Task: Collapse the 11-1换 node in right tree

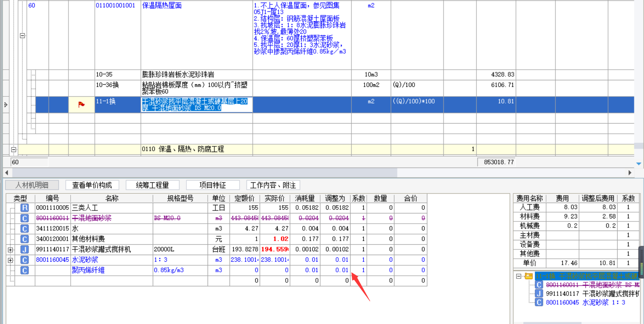Action: click(x=519, y=277)
